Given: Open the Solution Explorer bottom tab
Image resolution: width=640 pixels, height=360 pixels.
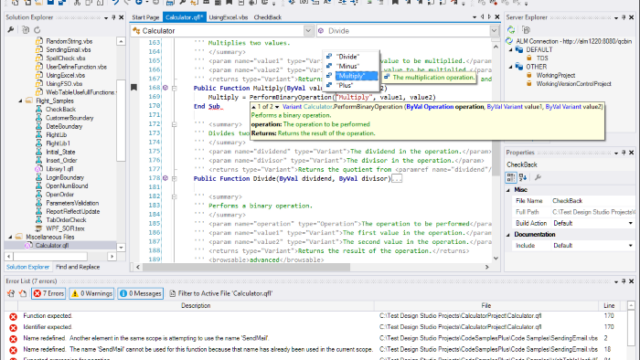Looking at the screenshot, I should tap(28, 267).
